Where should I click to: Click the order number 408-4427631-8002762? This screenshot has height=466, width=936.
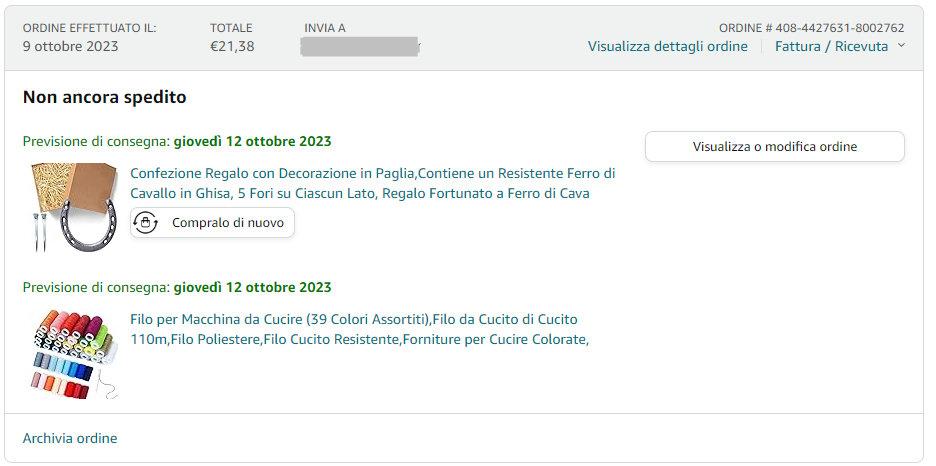[x=811, y=28]
